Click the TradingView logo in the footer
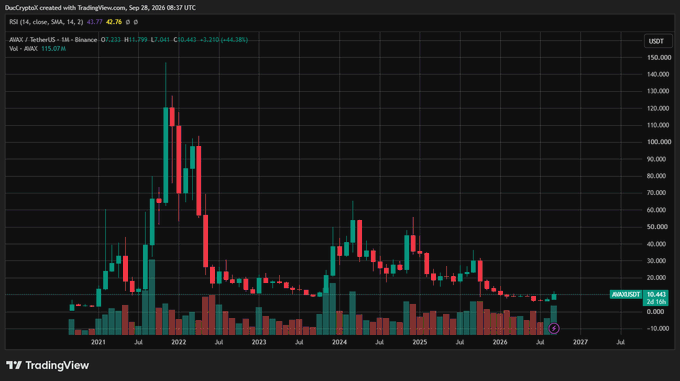The height and width of the screenshot is (381, 680). tap(48, 365)
